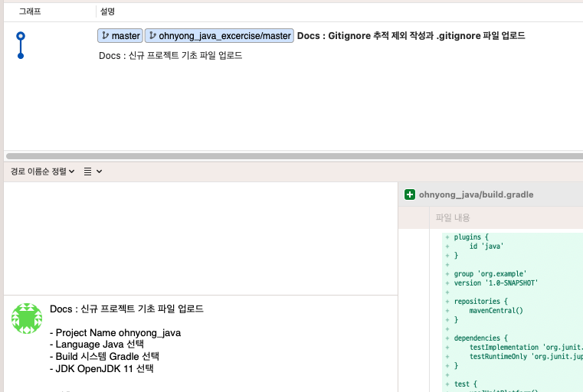The height and width of the screenshot is (392, 583).
Task: Click the 'repositories {' diff line
Action: (481, 302)
